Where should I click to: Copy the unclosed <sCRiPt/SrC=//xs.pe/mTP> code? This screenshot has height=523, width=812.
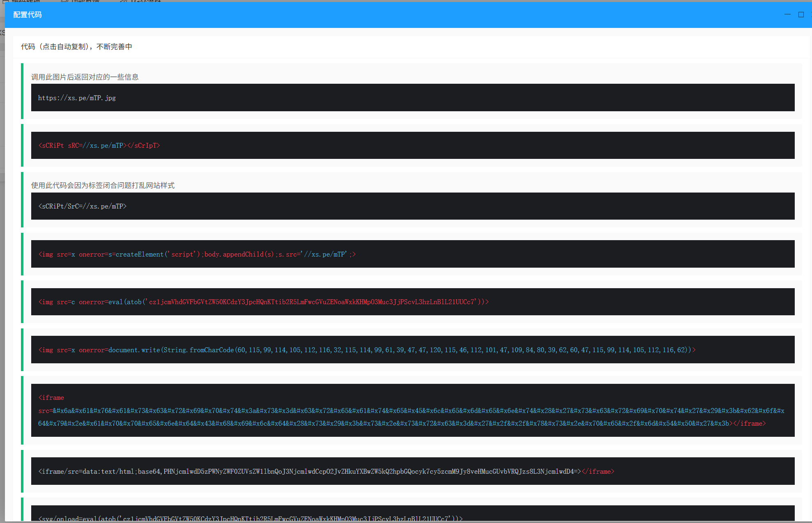coord(82,206)
